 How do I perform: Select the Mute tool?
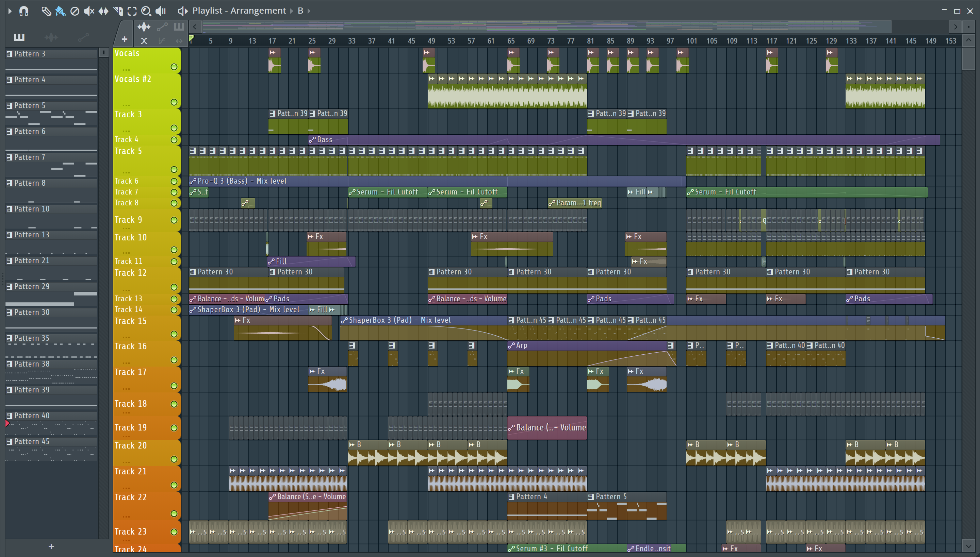(x=89, y=11)
